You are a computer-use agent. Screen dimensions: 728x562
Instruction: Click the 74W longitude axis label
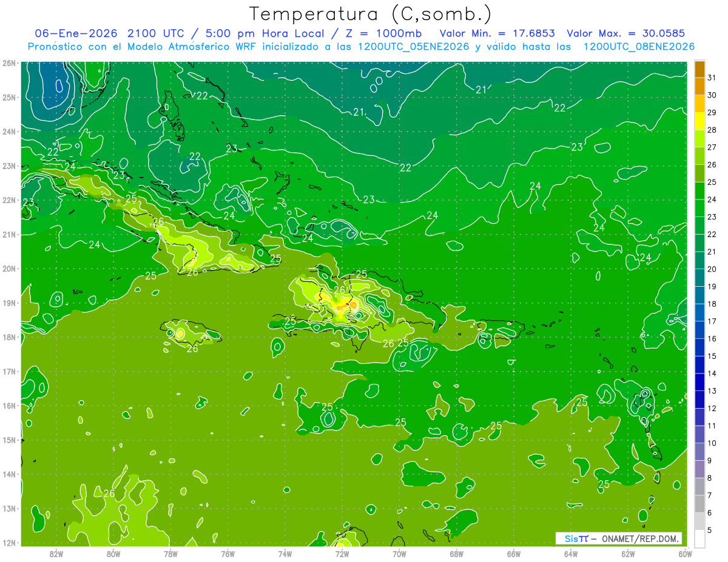point(285,554)
